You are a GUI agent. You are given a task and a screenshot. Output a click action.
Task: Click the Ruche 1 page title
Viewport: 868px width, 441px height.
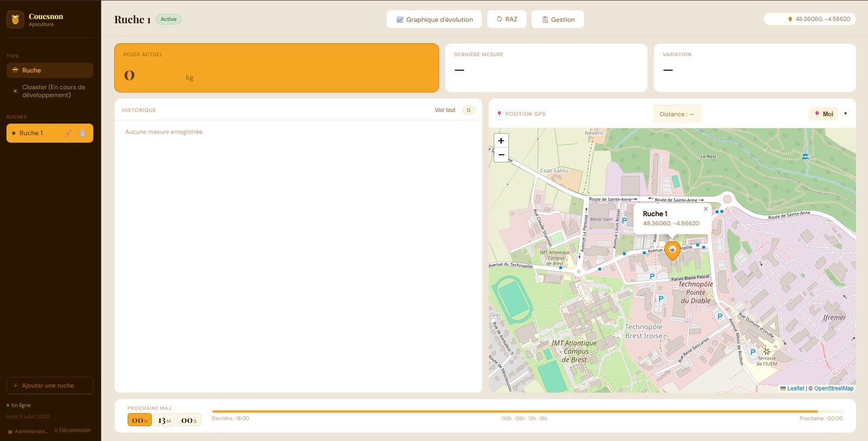(x=132, y=20)
